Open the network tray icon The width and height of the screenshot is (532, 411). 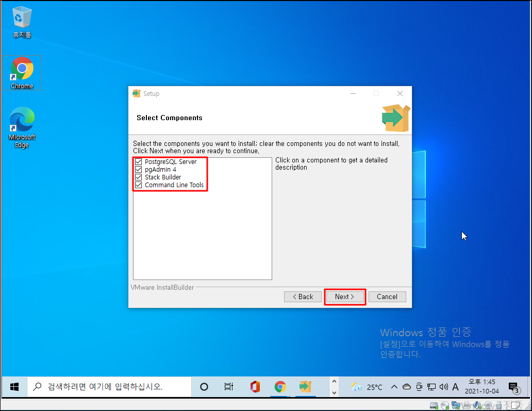pyautogui.click(x=431, y=387)
